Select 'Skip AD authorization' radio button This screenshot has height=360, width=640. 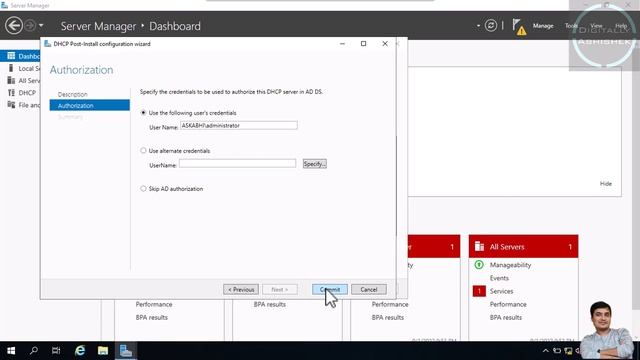143,189
